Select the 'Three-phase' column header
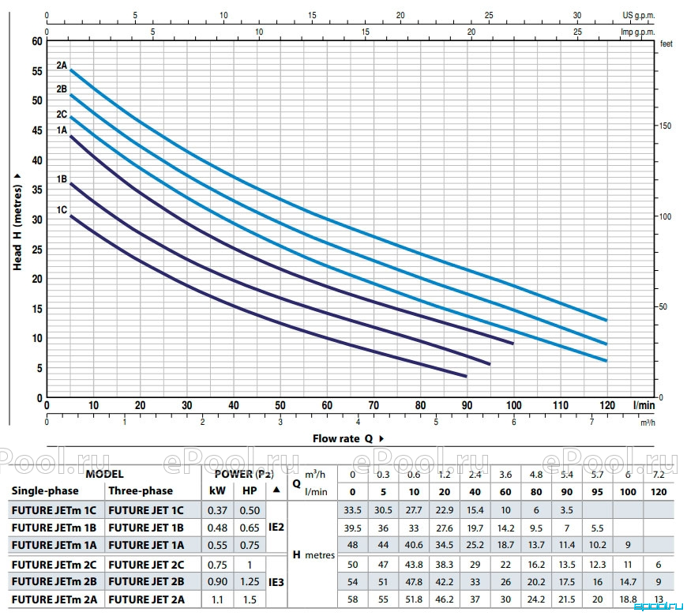The width and height of the screenshot is (687, 616). (141, 490)
